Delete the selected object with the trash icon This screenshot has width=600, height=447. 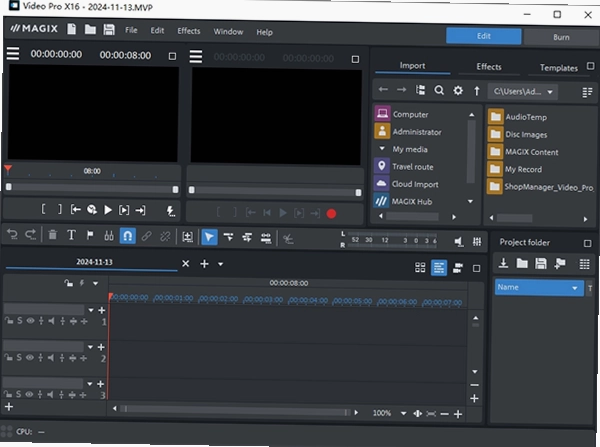coord(52,235)
